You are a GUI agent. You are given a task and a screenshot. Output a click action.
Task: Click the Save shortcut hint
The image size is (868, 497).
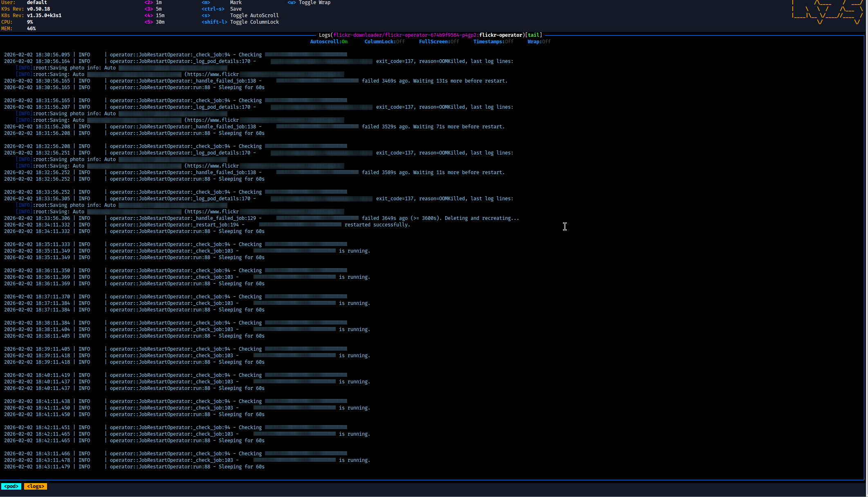click(x=236, y=9)
